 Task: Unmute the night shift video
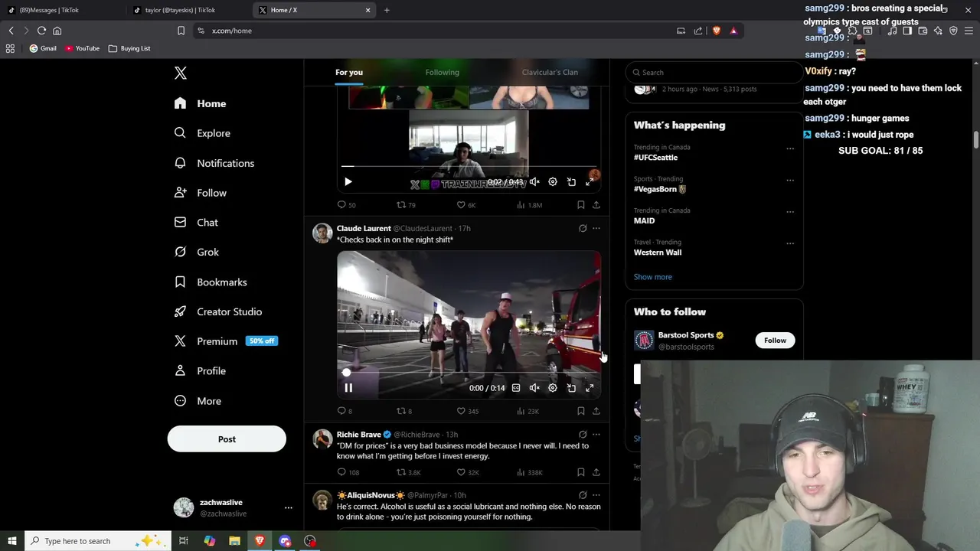tap(534, 388)
